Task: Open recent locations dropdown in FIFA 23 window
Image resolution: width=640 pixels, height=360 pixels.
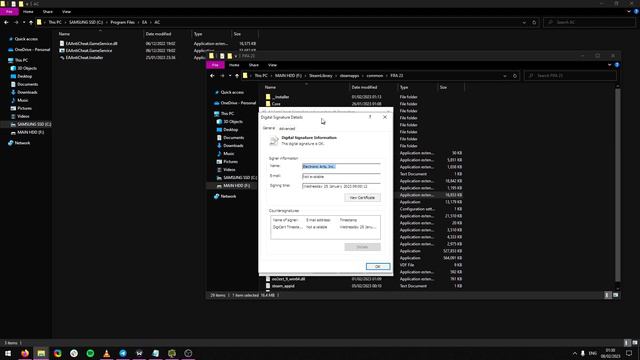Action: pyautogui.click(x=230, y=76)
